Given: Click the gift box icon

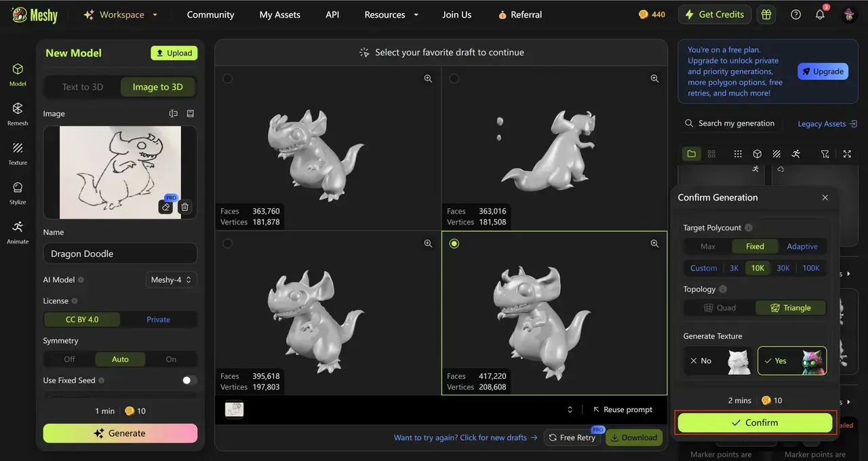Looking at the screenshot, I should [x=766, y=14].
